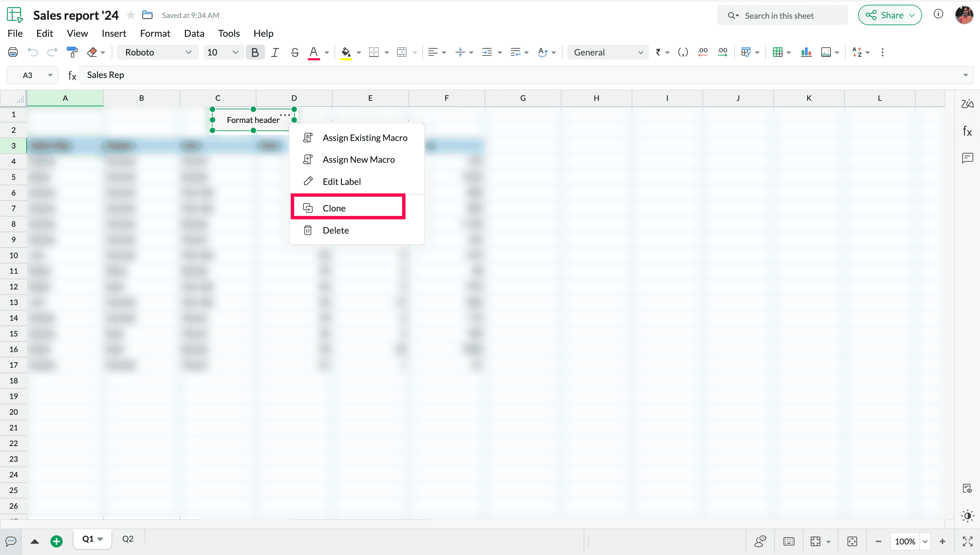This screenshot has height=555, width=980.
Task: Click the print icon in the toolbar
Action: pyautogui.click(x=13, y=52)
